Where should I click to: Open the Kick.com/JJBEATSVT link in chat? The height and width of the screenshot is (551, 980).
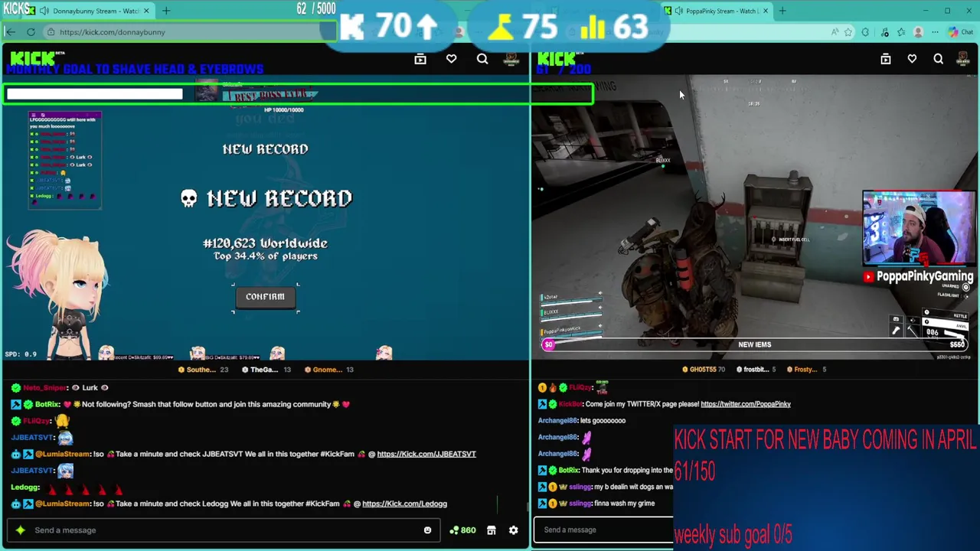pyautogui.click(x=426, y=454)
